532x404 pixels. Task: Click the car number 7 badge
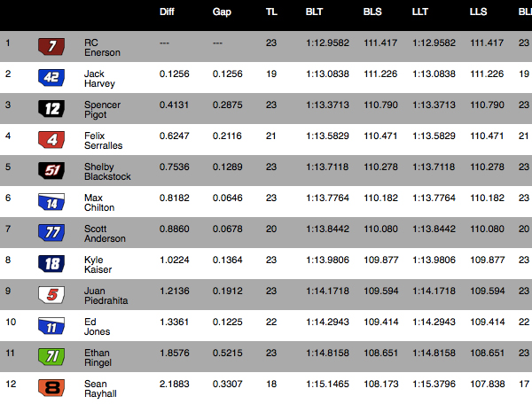(51, 46)
